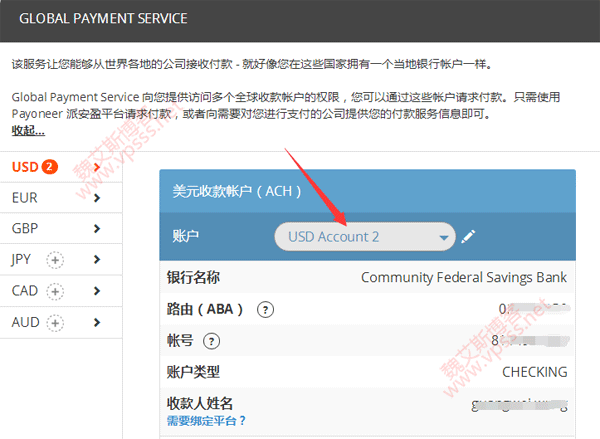The image size is (600, 439).
Task: Open the help icon beside 路由 (ABA)
Action: pos(265,310)
